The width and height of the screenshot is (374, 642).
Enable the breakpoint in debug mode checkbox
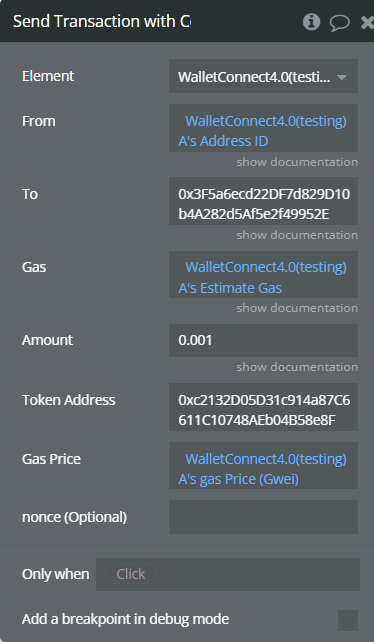[x=348, y=620]
